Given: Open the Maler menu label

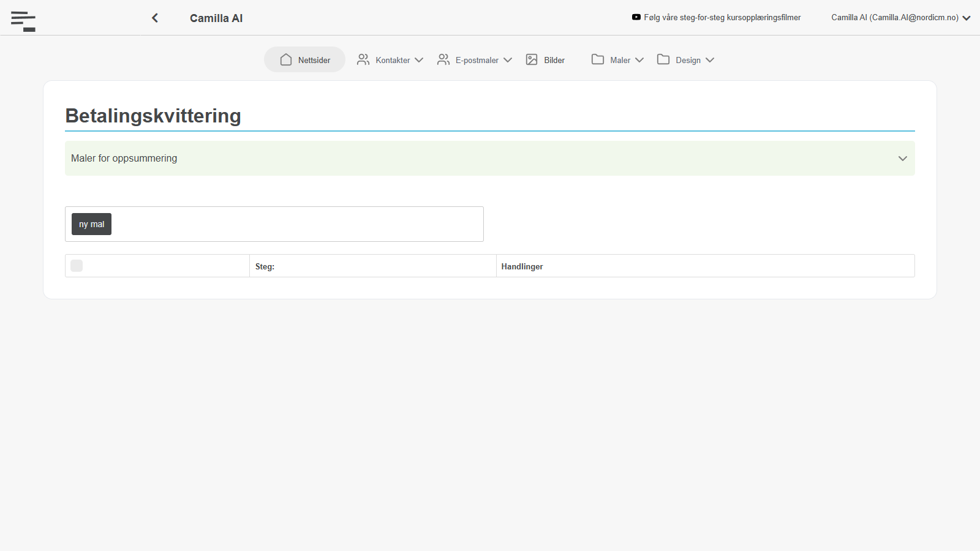Looking at the screenshot, I should pyautogui.click(x=620, y=60).
